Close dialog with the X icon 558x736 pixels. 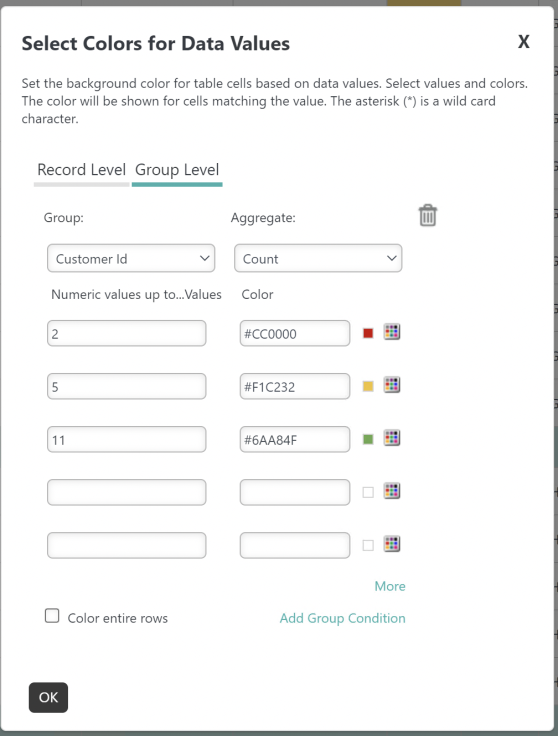[524, 42]
